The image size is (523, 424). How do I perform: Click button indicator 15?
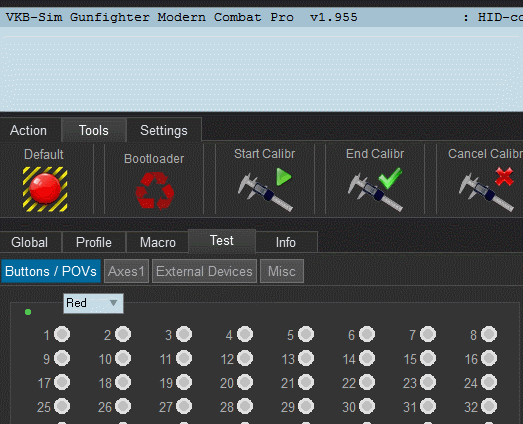pyautogui.click(x=428, y=358)
